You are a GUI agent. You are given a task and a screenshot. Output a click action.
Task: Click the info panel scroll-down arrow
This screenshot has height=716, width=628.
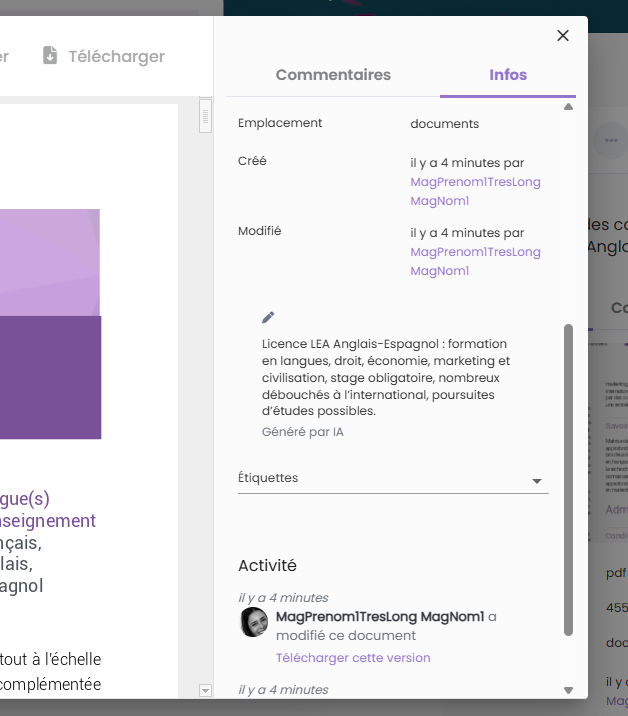point(568,690)
